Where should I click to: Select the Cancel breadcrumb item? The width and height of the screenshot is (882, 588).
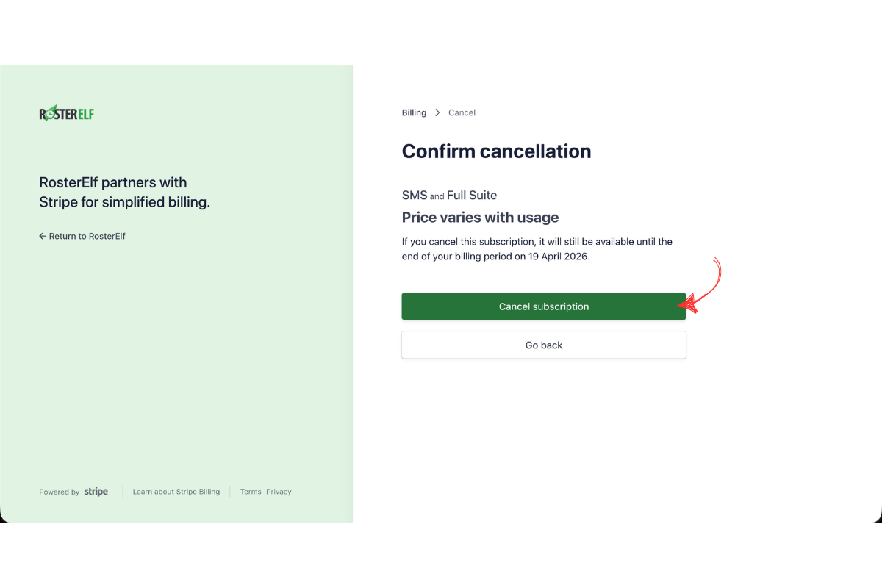click(x=462, y=112)
